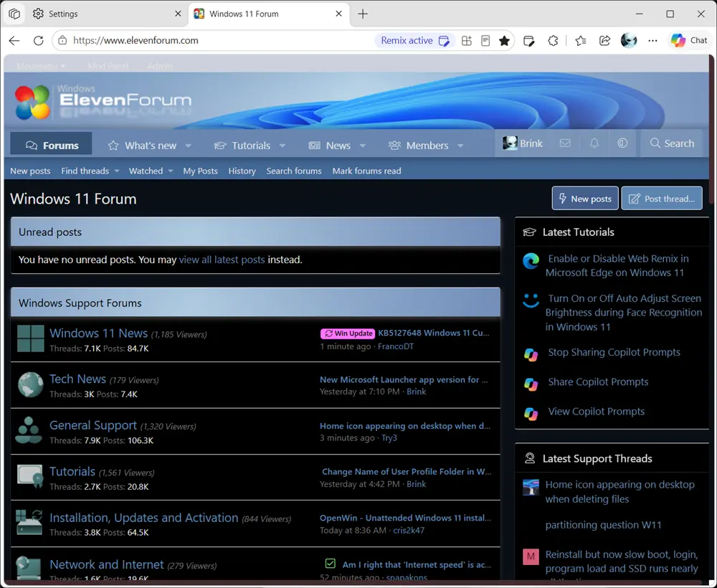
Task: Open the News nav item
Action: (331, 146)
